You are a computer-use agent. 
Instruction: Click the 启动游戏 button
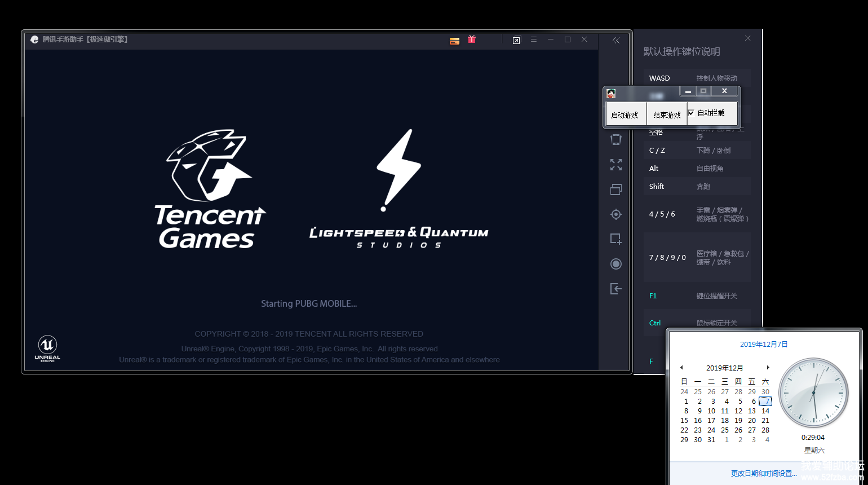(x=625, y=114)
